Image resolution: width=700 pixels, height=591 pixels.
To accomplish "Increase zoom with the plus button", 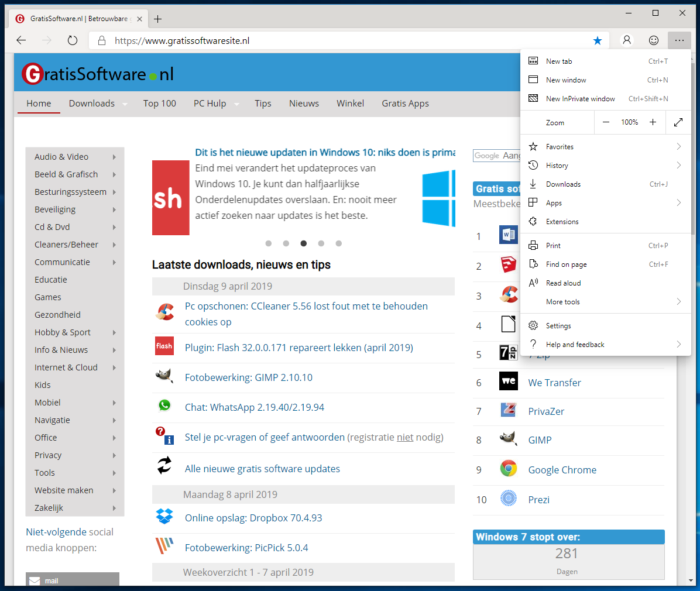I will tap(653, 122).
